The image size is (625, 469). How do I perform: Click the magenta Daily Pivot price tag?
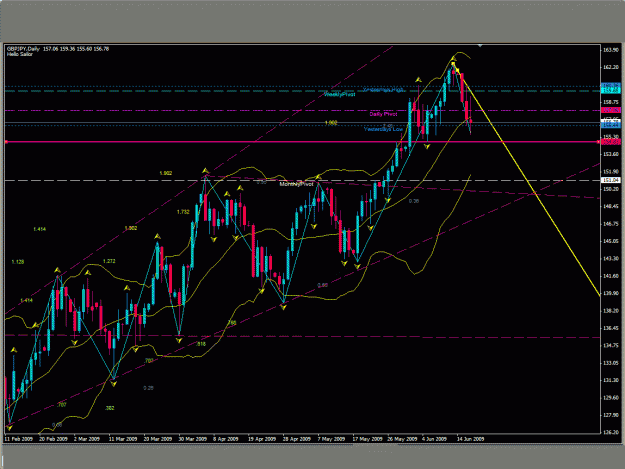[611, 110]
